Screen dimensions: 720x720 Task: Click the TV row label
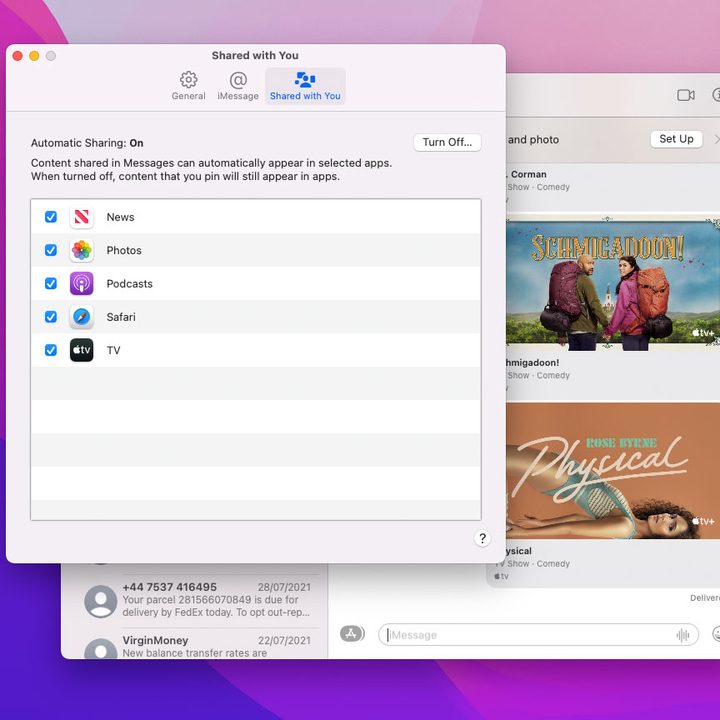pyautogui.click(x=113, y=350)
